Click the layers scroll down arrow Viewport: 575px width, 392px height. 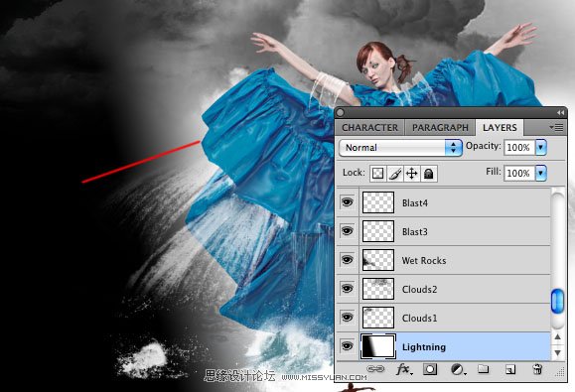(x=557, y=353)
